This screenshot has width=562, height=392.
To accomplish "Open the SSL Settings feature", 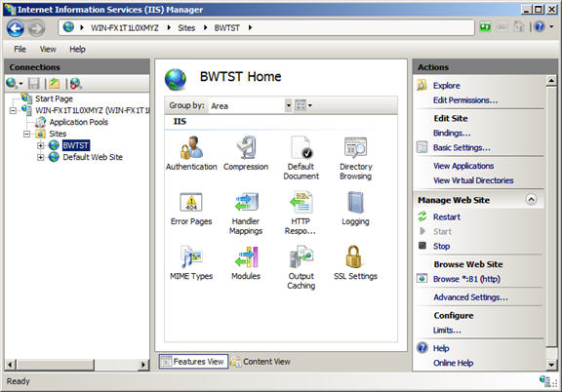I will (x=355, y=263).
